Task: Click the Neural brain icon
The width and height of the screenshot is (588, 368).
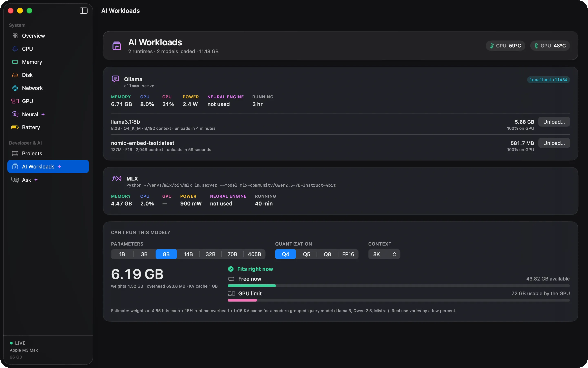Action: click(15, 114)
